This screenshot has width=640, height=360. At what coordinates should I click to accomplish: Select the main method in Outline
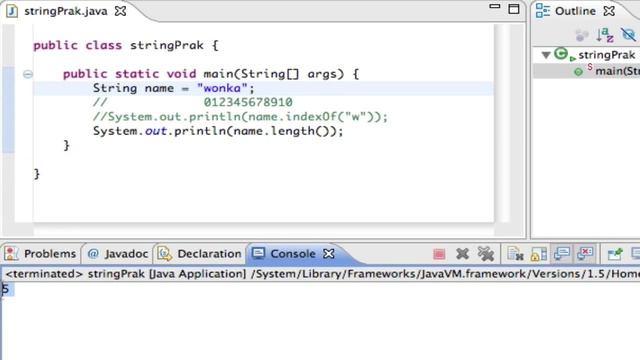coord(617,71)
